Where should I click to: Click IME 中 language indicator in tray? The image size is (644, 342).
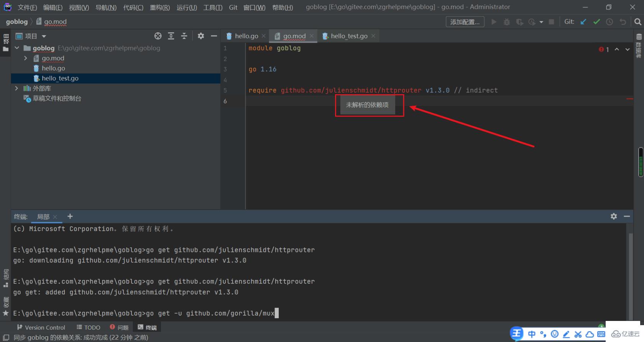tap(532, 334)
